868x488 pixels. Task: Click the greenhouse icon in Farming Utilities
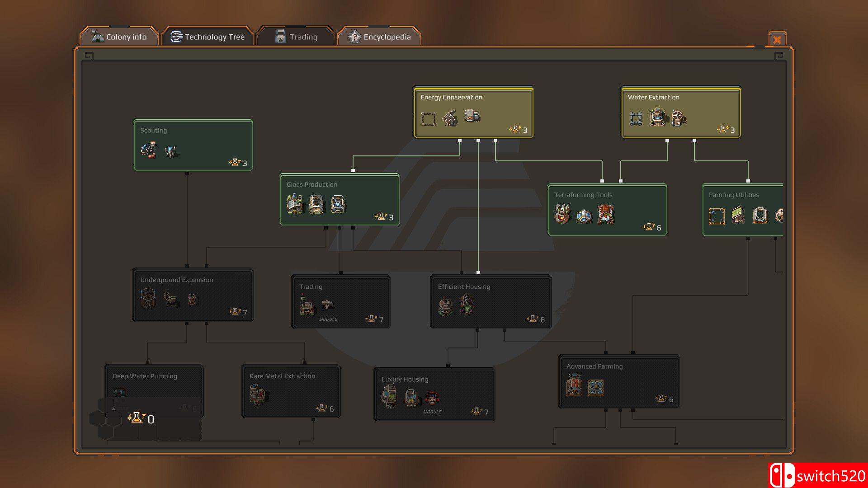[738, 215]
